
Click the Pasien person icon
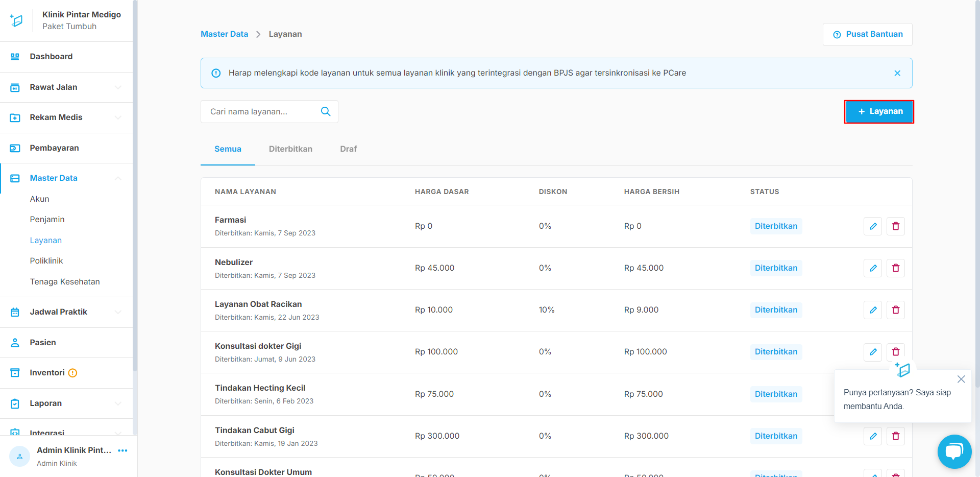click(x=15, y=343)
